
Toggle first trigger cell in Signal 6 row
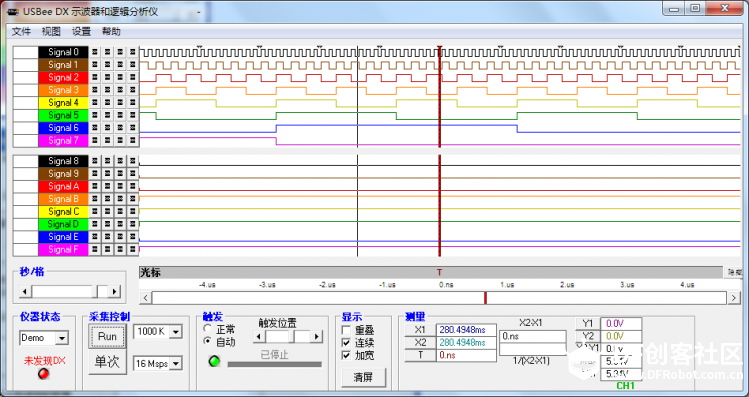click(95, 128)
